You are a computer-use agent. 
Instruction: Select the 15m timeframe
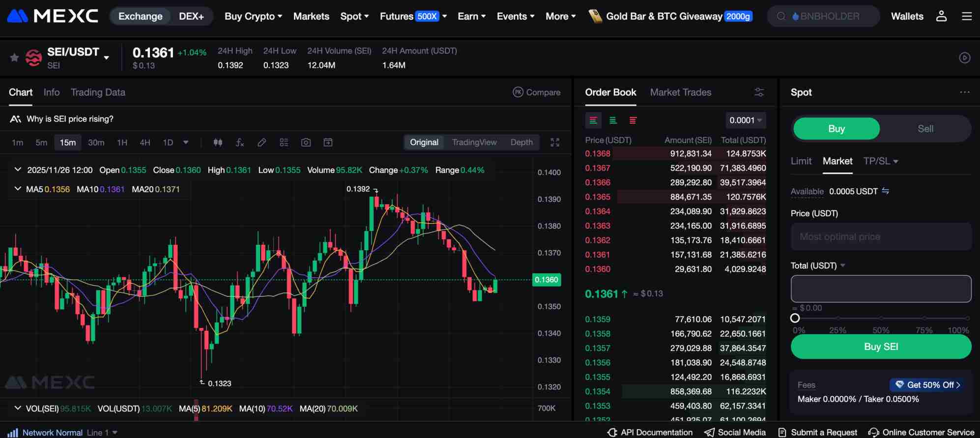point(68,143)
